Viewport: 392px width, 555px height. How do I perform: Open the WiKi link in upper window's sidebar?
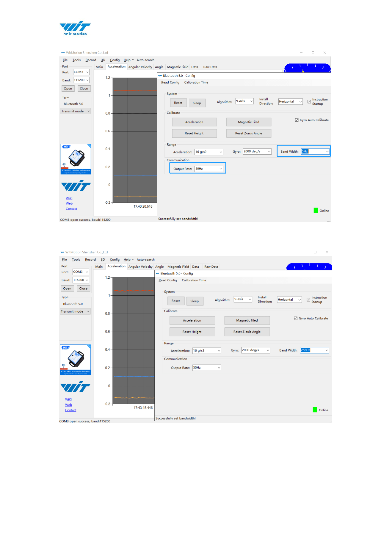69,198
